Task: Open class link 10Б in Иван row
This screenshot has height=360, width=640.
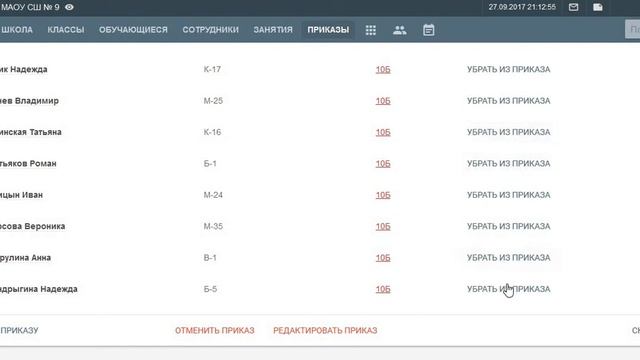Action: click(383, 195)
